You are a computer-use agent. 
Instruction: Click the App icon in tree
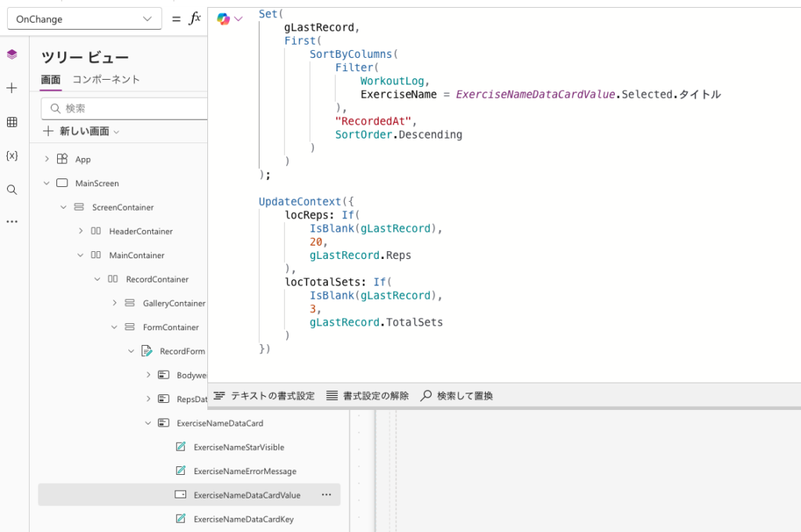click(62, 159)
